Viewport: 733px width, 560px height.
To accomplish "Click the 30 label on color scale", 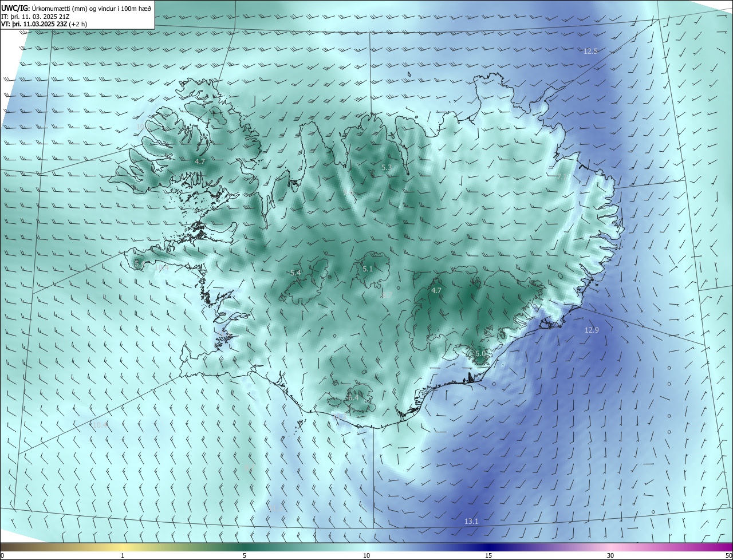I will pos(610,555).
